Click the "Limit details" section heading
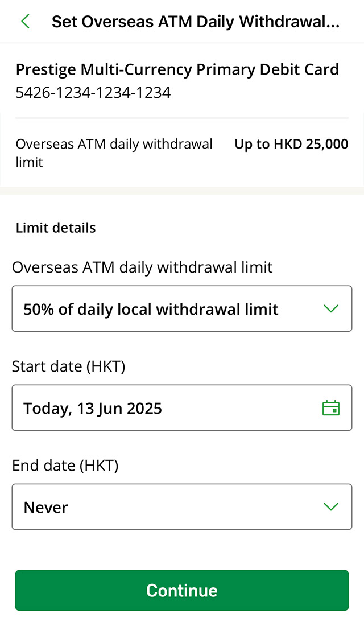The width and height of the screenshot is (364, 626). click(56, 228)
